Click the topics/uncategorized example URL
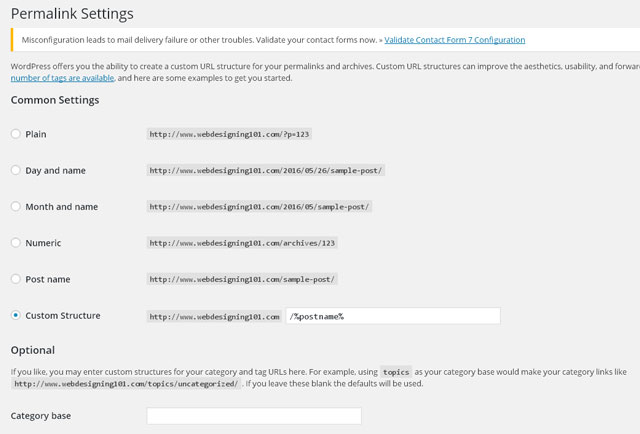 126,384
